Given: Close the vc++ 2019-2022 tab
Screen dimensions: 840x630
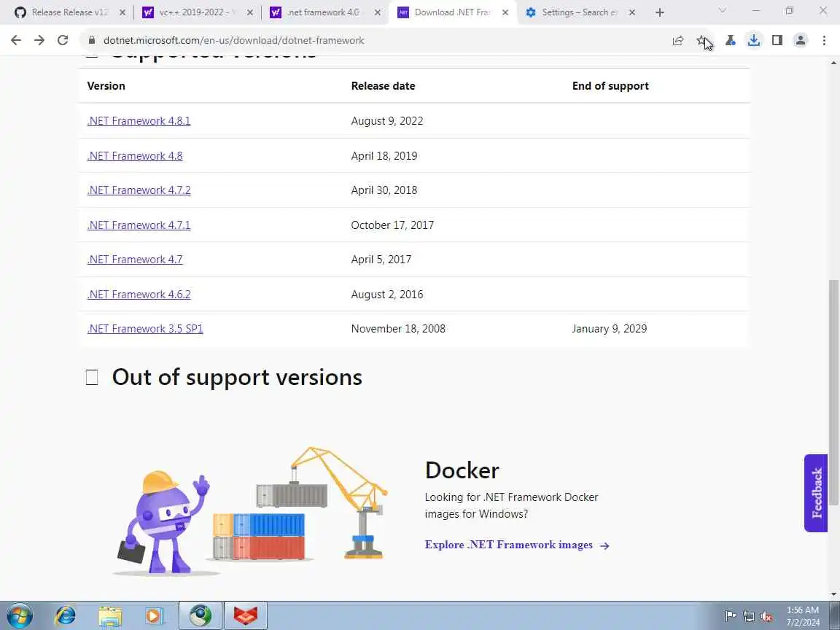Looking at the screenshot, I should coord(249,12).
